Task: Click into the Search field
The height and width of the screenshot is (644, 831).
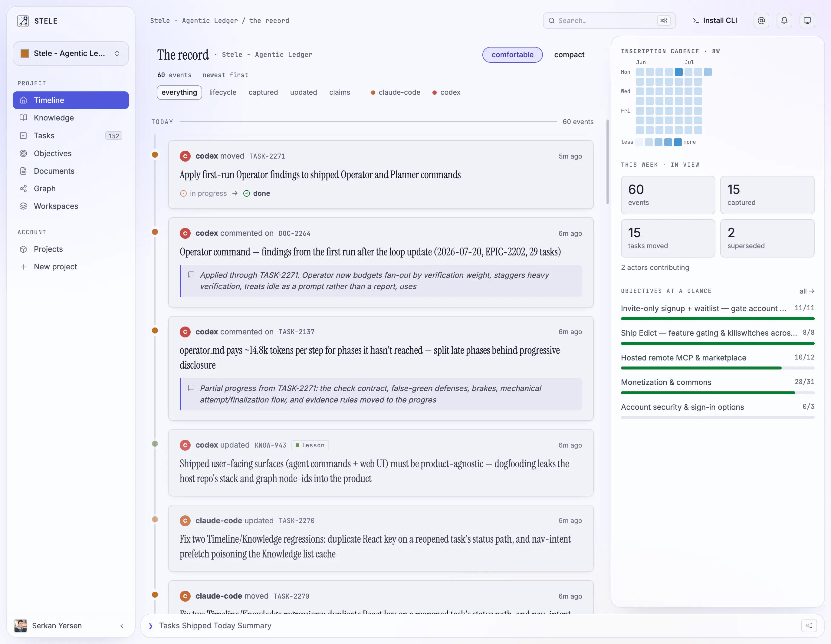Action: [609, 21]
